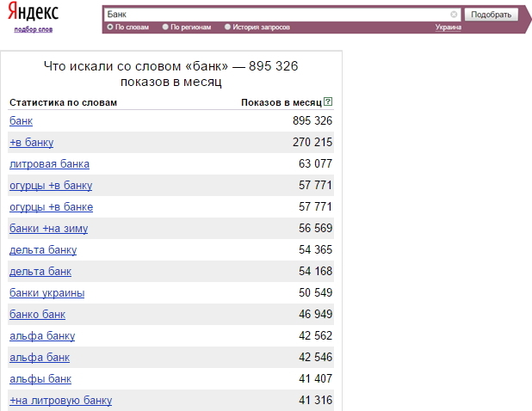Screen dimensions: 532x411
Task: Open the банко банк keyword link
Action: [37, 315]
